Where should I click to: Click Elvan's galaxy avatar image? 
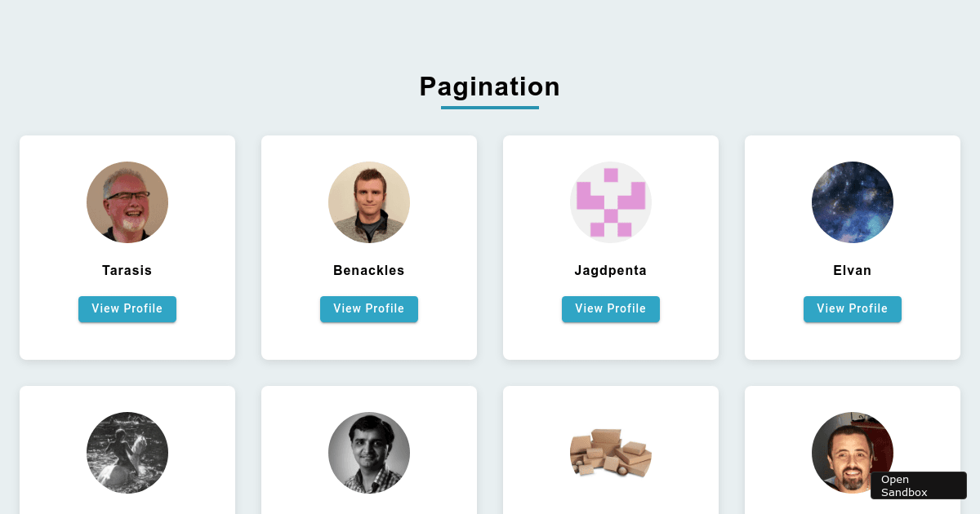pyautogui.click(x=853, y=202)
